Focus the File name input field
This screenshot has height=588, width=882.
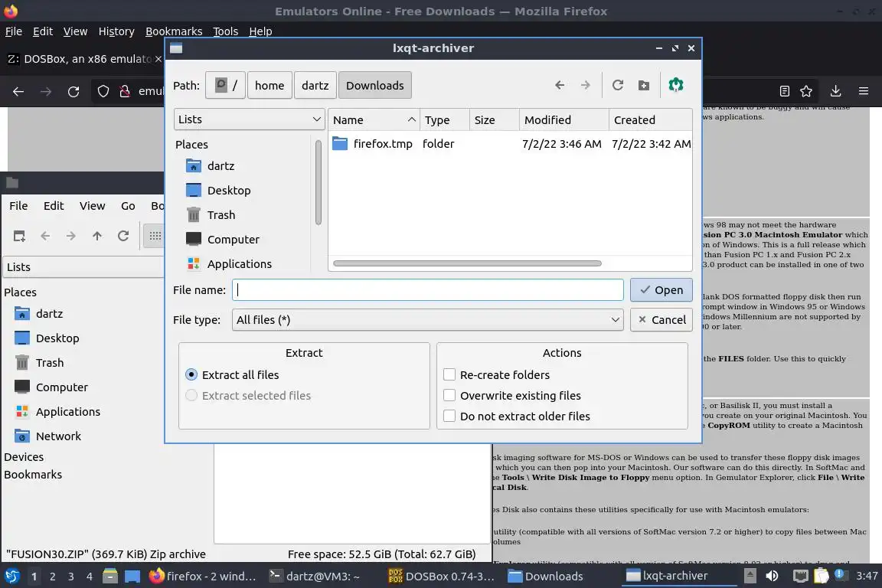coord(427,289)
